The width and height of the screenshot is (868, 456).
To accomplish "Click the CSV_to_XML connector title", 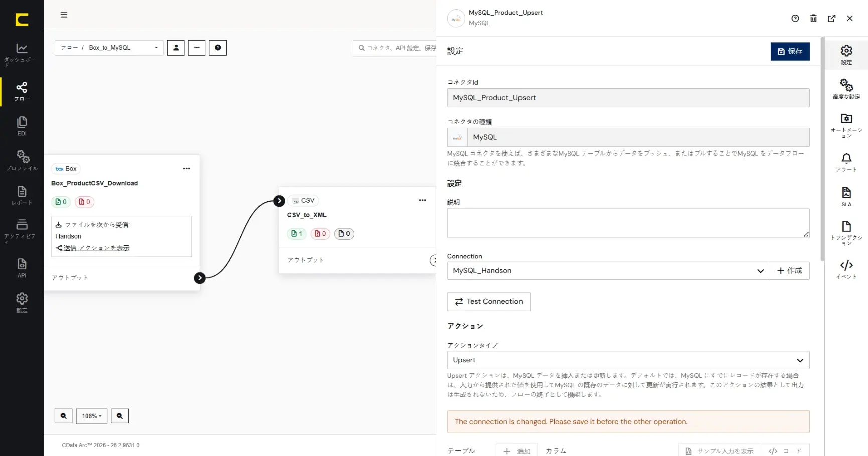I will (x=307, y=215).
